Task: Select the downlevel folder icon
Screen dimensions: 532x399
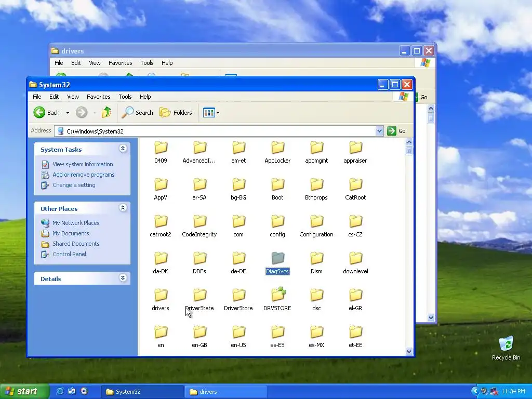Action: coord(355,258)
